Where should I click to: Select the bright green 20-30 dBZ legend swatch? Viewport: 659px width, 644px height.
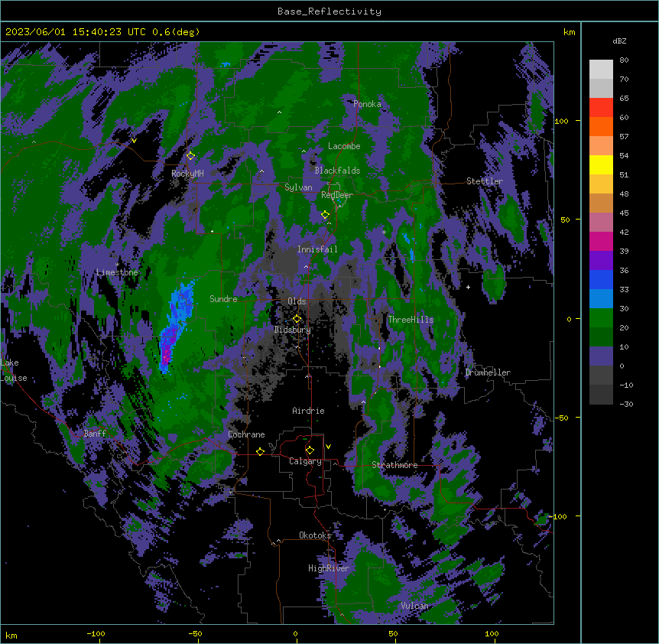pyautogui.click(x=601, y=318)
